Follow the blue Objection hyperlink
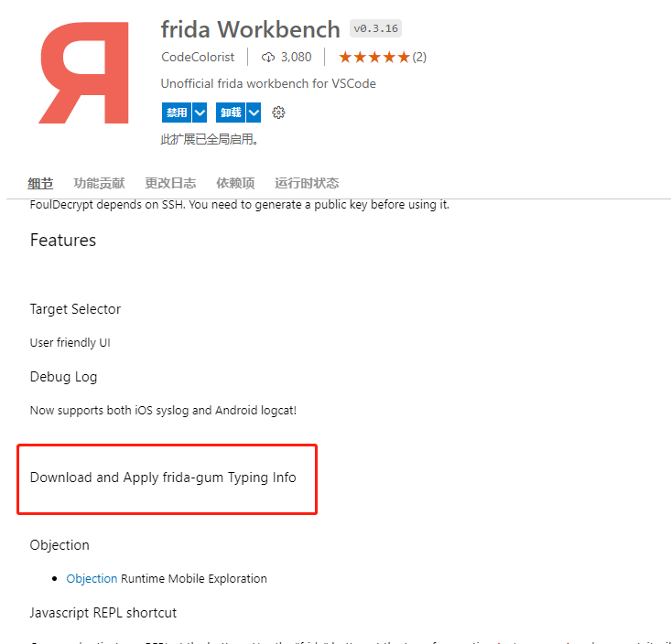 click(92, 578)
